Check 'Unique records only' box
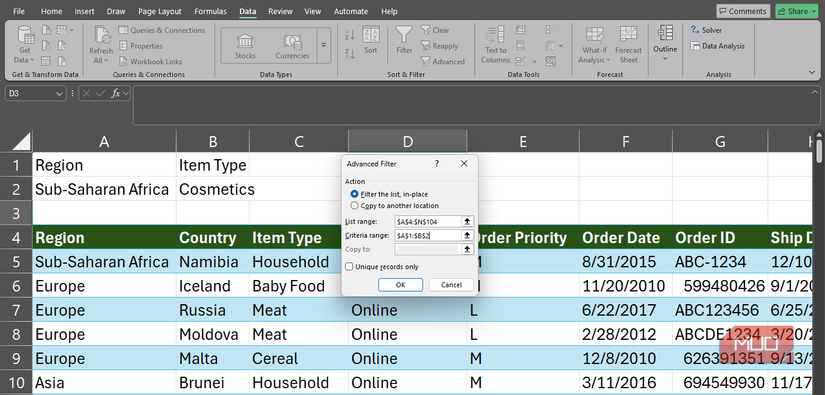825x395 pixels. pyautogui.click(x=349, y=267)
